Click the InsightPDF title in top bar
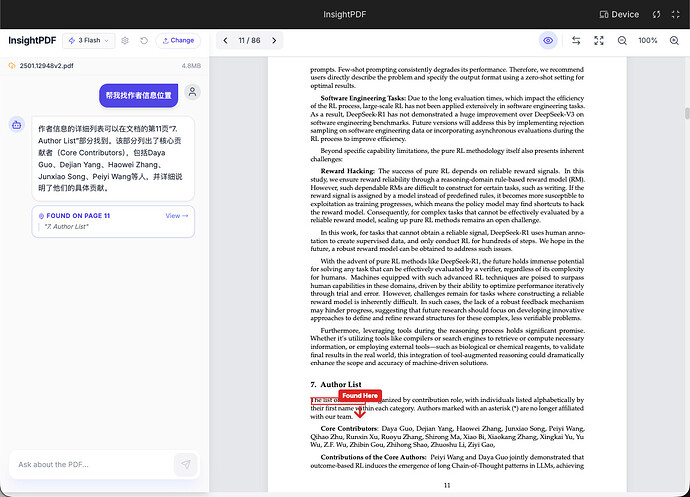 pos(345,15)
